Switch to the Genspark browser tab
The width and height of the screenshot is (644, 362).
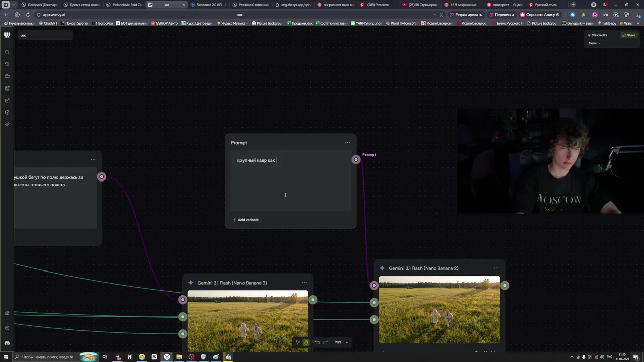[x=39, y=5]
